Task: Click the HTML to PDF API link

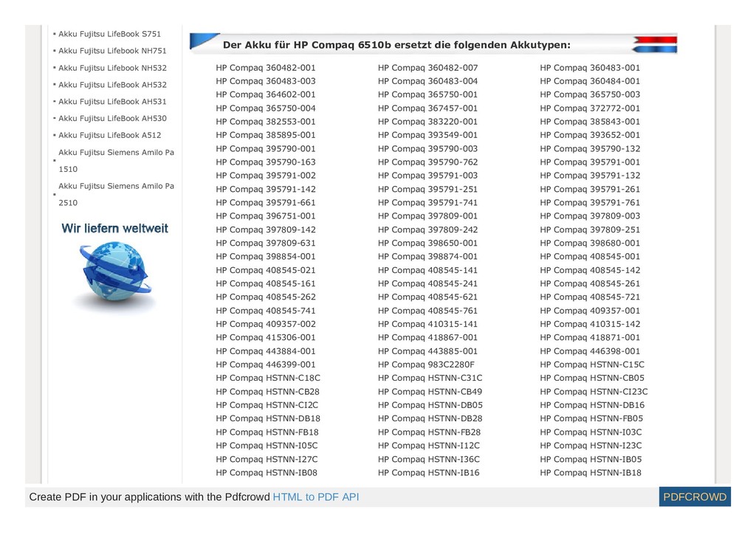Action: pyautogui.click(x=316, y=497)
